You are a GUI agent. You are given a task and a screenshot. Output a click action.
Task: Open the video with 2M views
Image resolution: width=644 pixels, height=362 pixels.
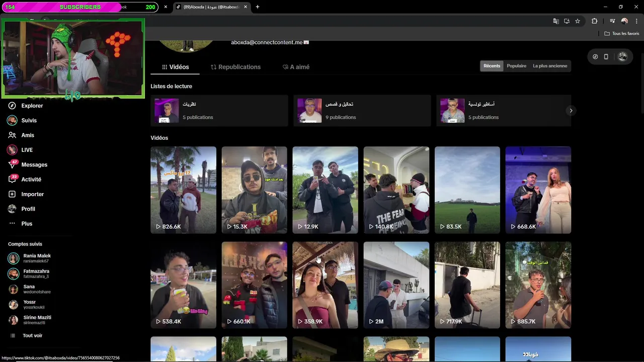coord(396,285)
